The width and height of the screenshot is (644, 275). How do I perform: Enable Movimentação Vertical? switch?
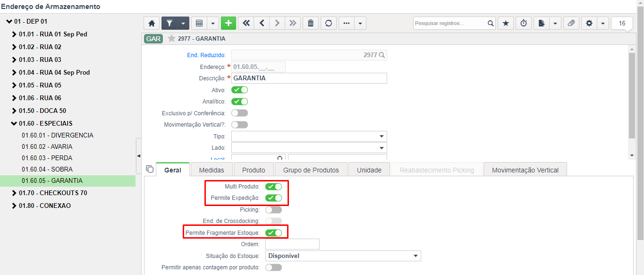pos(239,125)
